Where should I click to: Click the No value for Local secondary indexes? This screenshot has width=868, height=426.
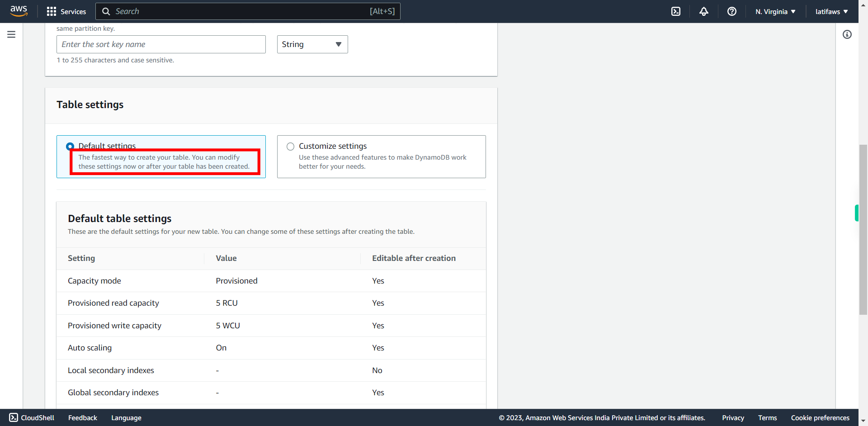[x=377, y=370]
